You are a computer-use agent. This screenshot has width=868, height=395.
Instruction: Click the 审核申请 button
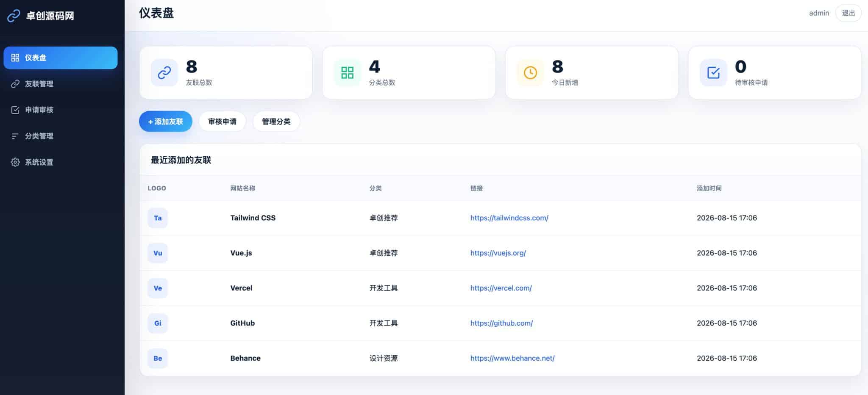pos(223,122)
